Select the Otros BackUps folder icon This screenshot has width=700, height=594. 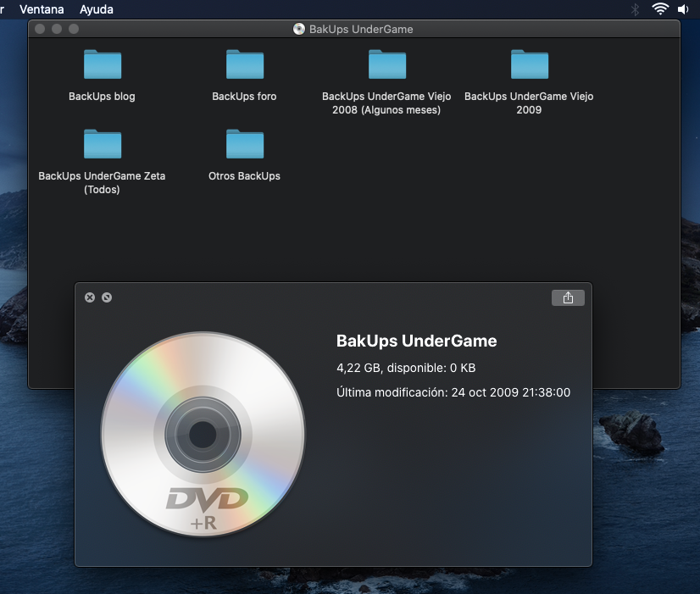245,144
